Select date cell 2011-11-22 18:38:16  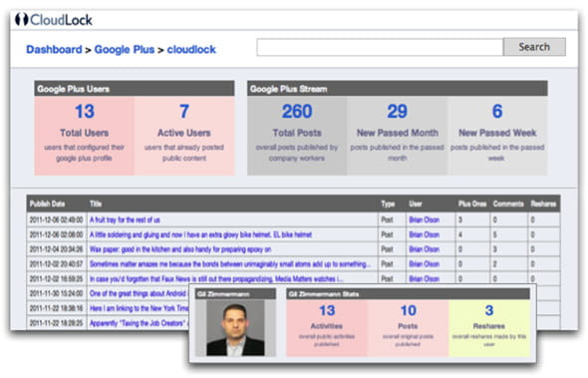point(56,308)
